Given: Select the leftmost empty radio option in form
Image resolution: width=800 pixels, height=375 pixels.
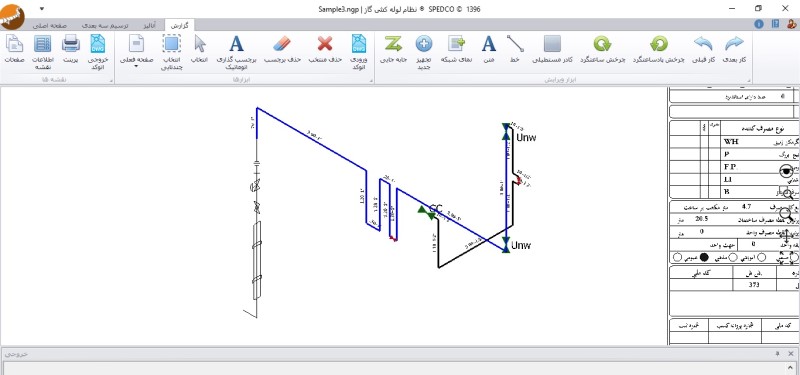Looking at the screenshot, I should pyautogui.click(x=678, y=258).
